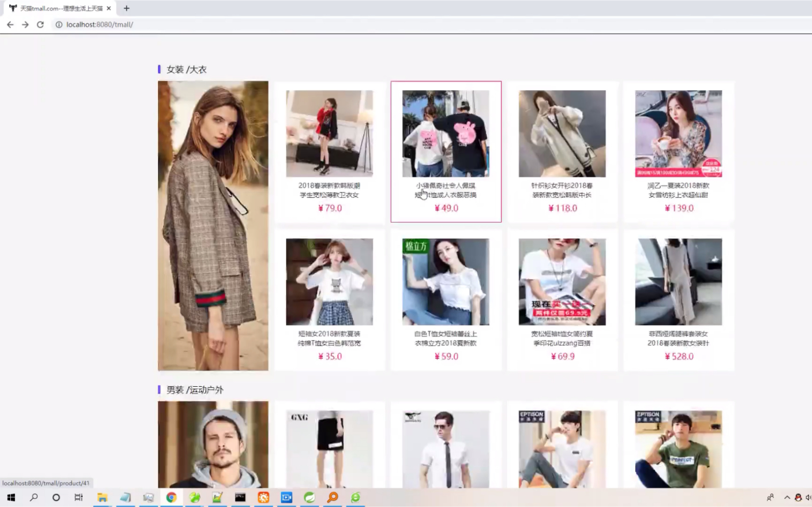Open the EPTISON white t-shirt product image
The width and height of the screenshot is (812, 507).
click(562, 449)
